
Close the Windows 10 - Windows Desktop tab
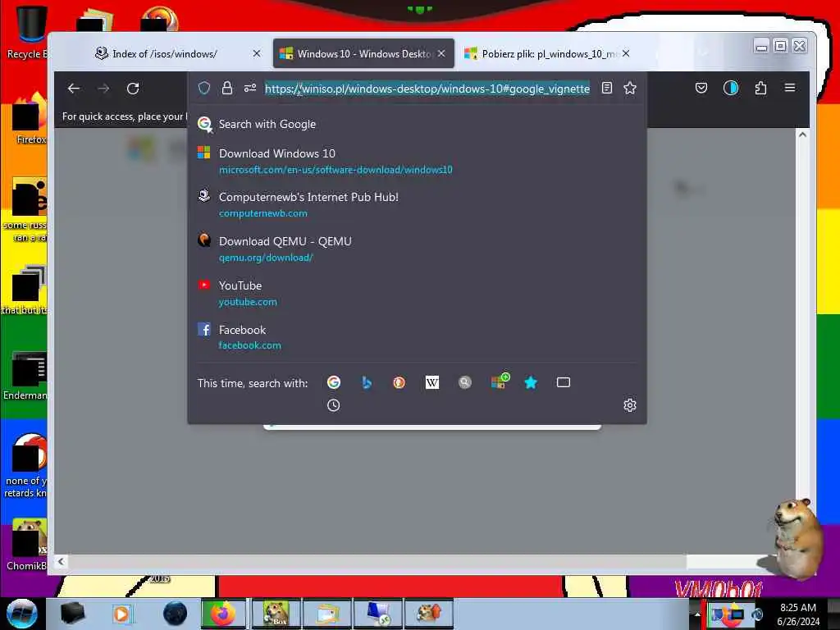(x=441, y=53)
